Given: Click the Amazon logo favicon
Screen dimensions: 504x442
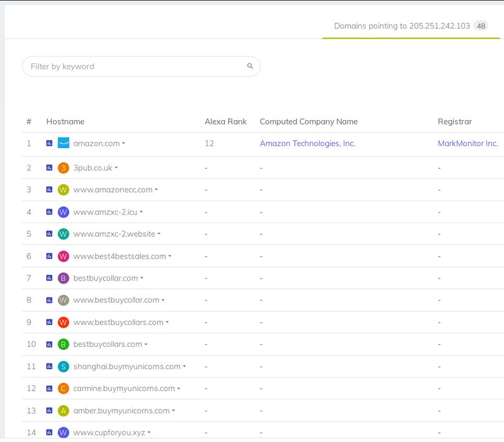Looking at the screenshot, I should coord(63,143).
